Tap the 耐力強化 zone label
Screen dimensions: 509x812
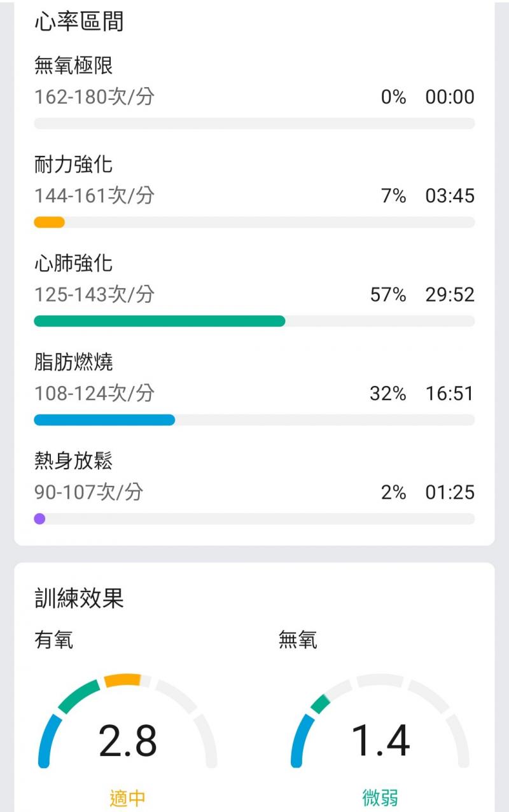pyautogui.click(x=74, y=165)
